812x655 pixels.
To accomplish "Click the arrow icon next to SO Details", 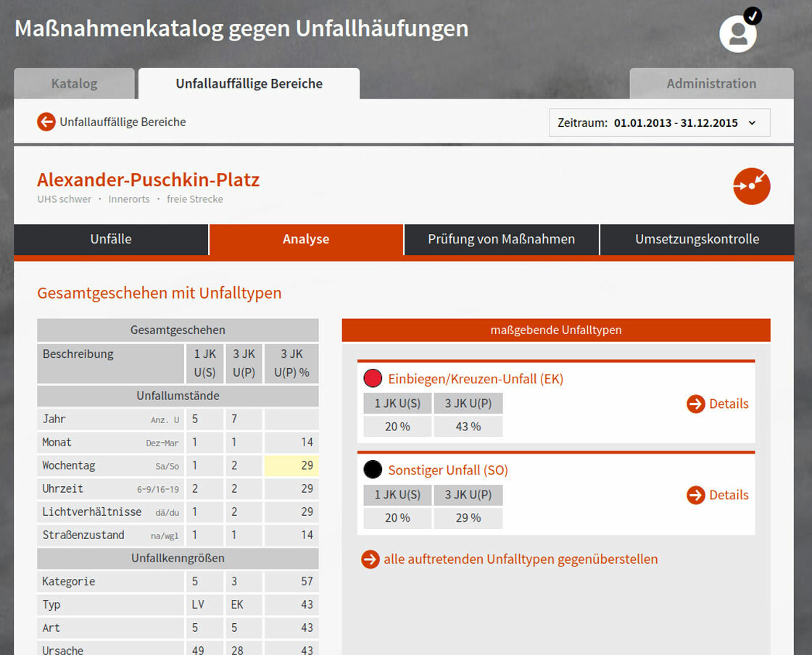I will pos(694,496).
